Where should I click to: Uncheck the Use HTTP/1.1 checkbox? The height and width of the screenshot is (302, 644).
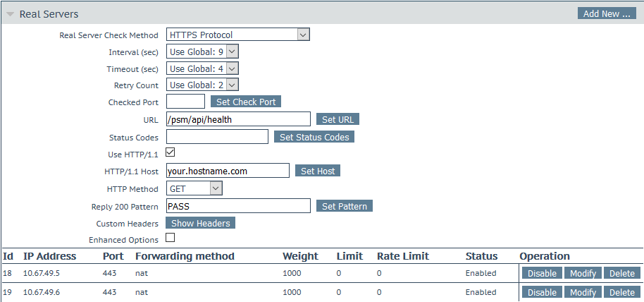[x=170, y=152]
